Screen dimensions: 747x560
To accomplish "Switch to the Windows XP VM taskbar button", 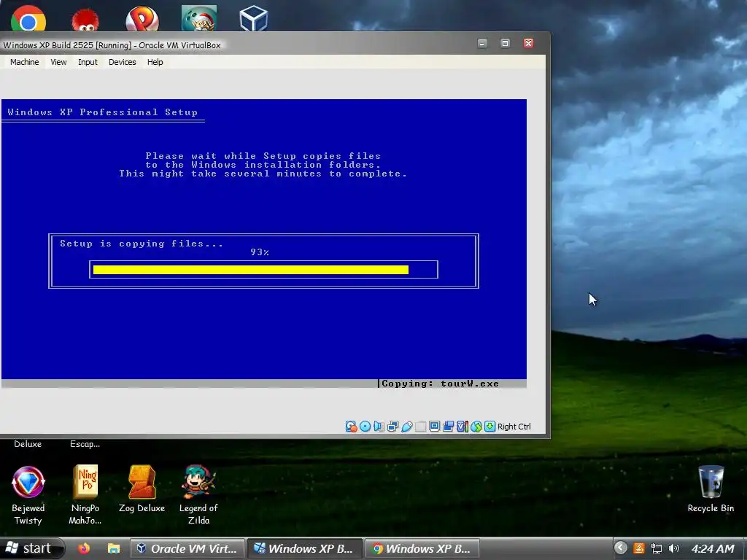I will point(306,548).
